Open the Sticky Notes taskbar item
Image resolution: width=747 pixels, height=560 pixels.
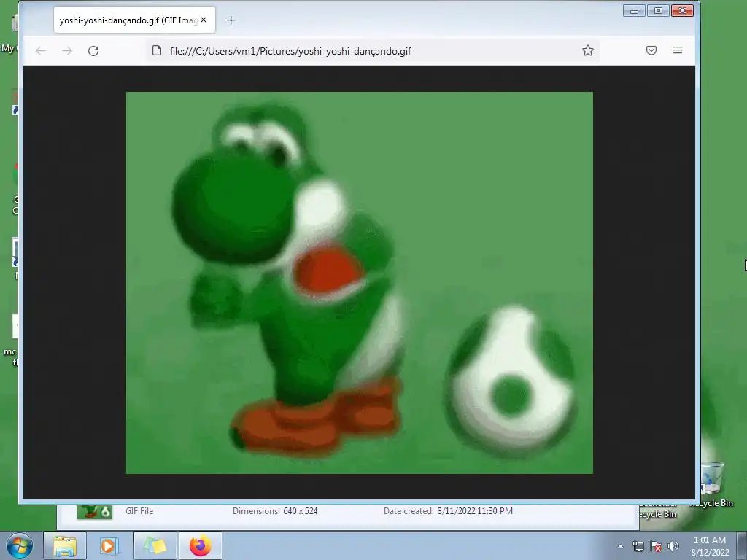pos(155,545)
